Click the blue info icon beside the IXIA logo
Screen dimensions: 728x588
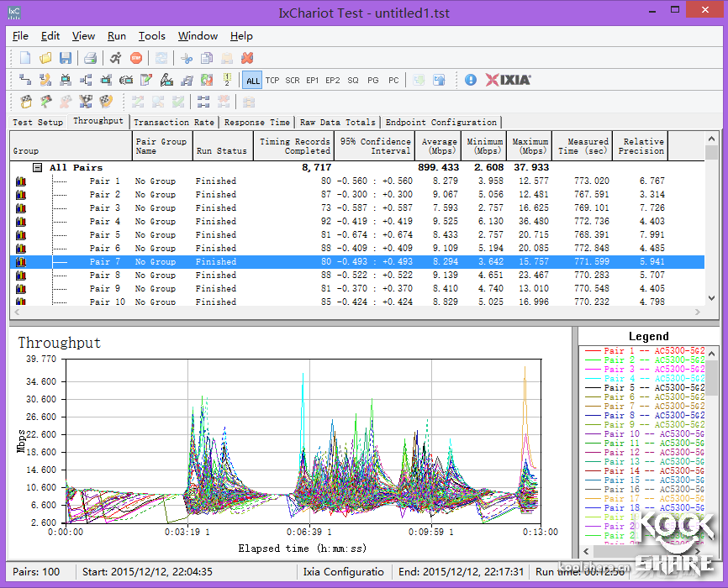point(470,80)
